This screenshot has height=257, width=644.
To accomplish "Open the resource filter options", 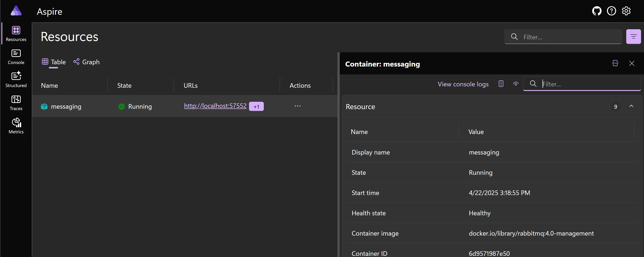I will (633, 37).
